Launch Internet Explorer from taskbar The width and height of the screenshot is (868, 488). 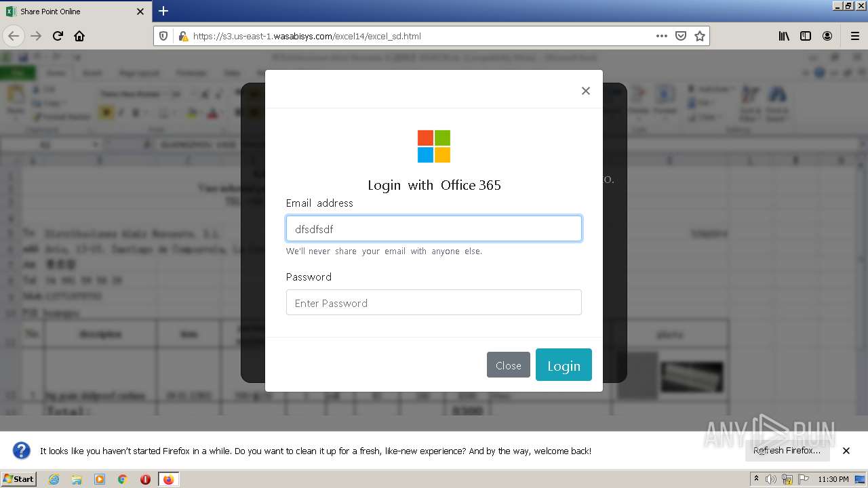click(54, 479)
